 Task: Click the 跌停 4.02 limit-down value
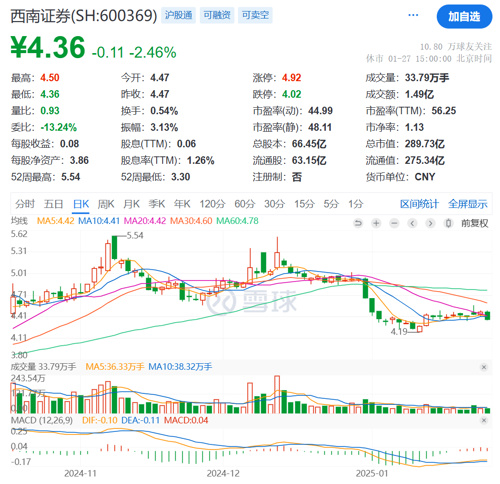tap(291, 94)
